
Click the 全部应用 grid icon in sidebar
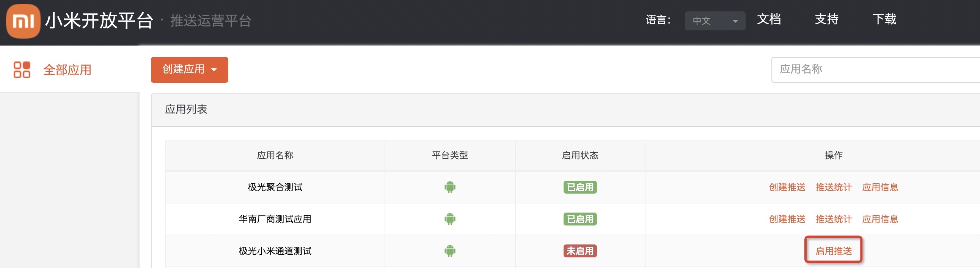tap(22, 70)
